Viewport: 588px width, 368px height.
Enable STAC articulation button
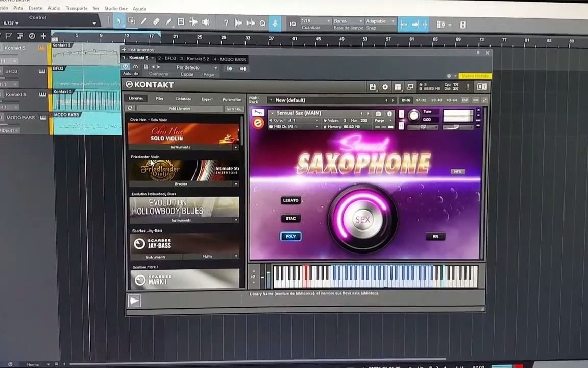pyautogui.click(x=290, y=218)
